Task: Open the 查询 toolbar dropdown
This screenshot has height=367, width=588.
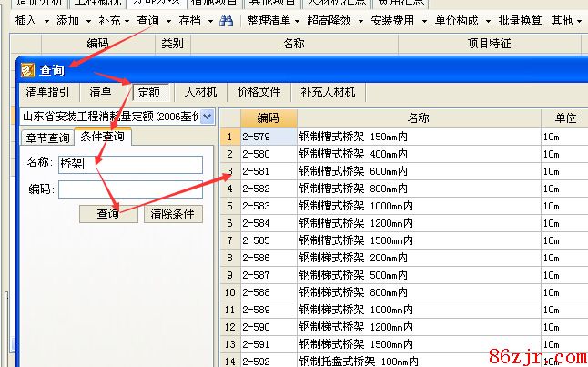Action: pos(151,21)
